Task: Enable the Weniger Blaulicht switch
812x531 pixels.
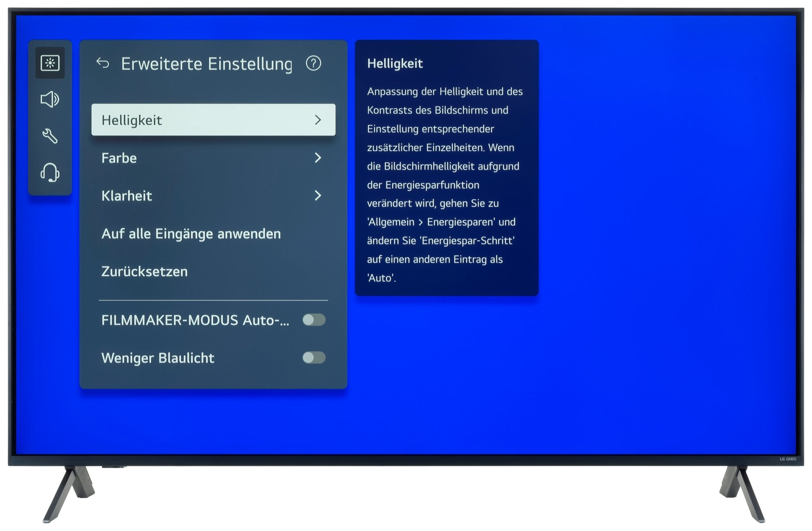Action: tap(314, 358)
